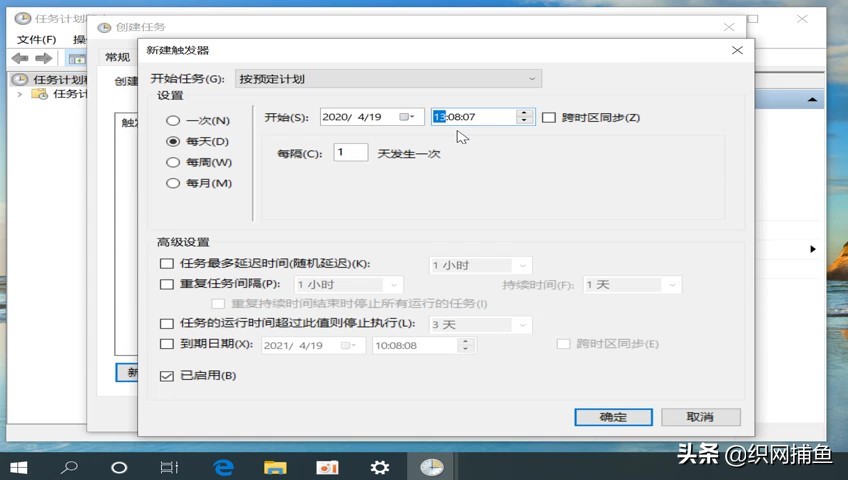Enable 重复任务间隔(P) checkbox
Screen dimensions: 848x480
click(x=167, y=284)
